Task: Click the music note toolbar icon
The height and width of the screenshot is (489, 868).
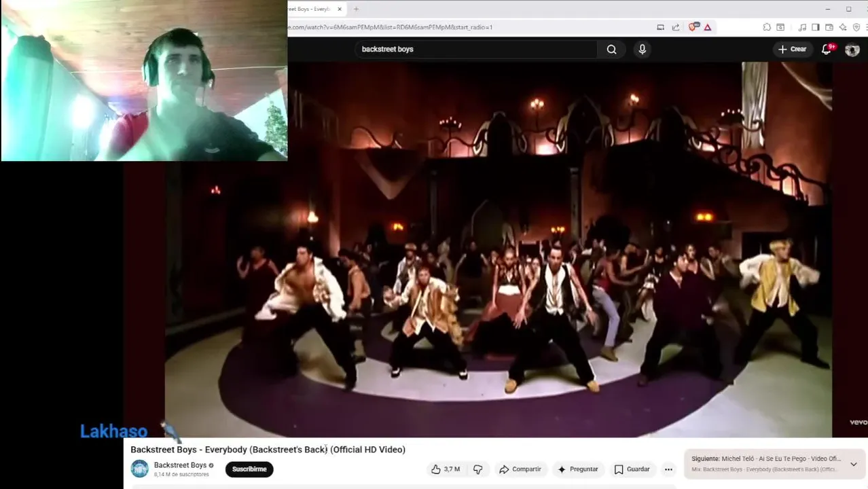Action: pyautogui.click(x=802, y=27)
